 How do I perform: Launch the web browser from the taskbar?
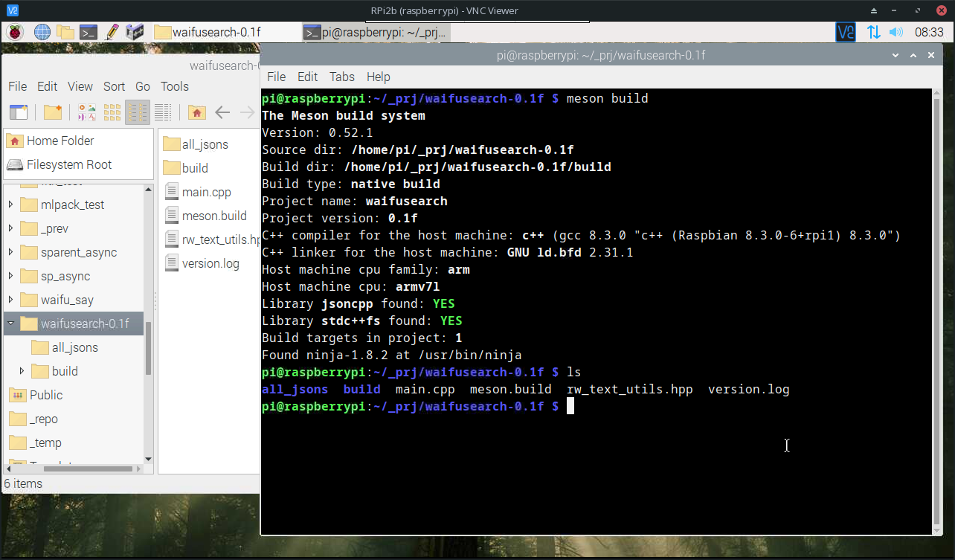[x=42, y=32]
